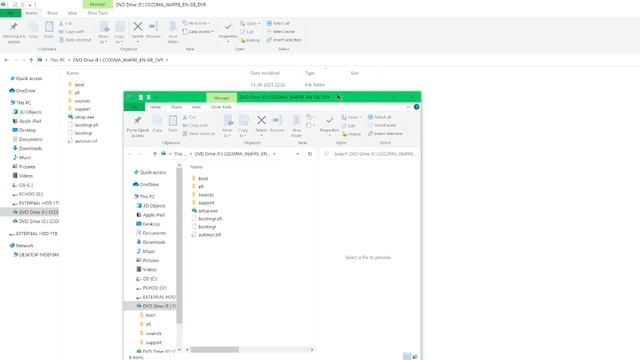The image size is (640, 360).
Task: Open Properties dropdown arrow in back window
Action: click(228, 42)
